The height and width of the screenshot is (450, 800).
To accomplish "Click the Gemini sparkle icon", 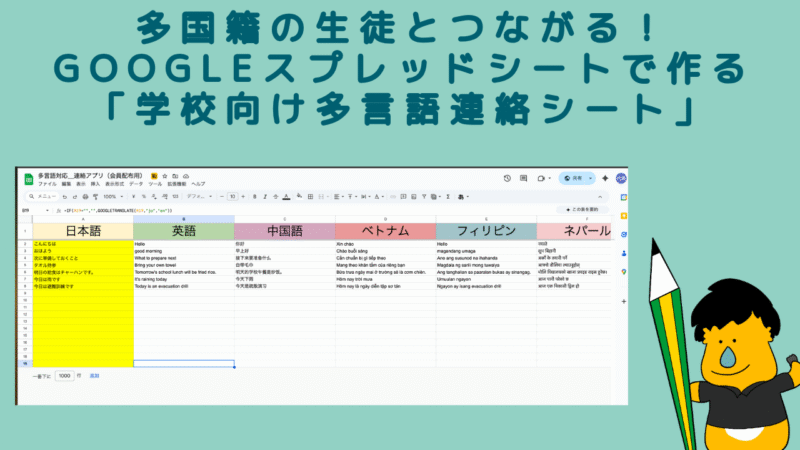I will click(x=606, y=179).
